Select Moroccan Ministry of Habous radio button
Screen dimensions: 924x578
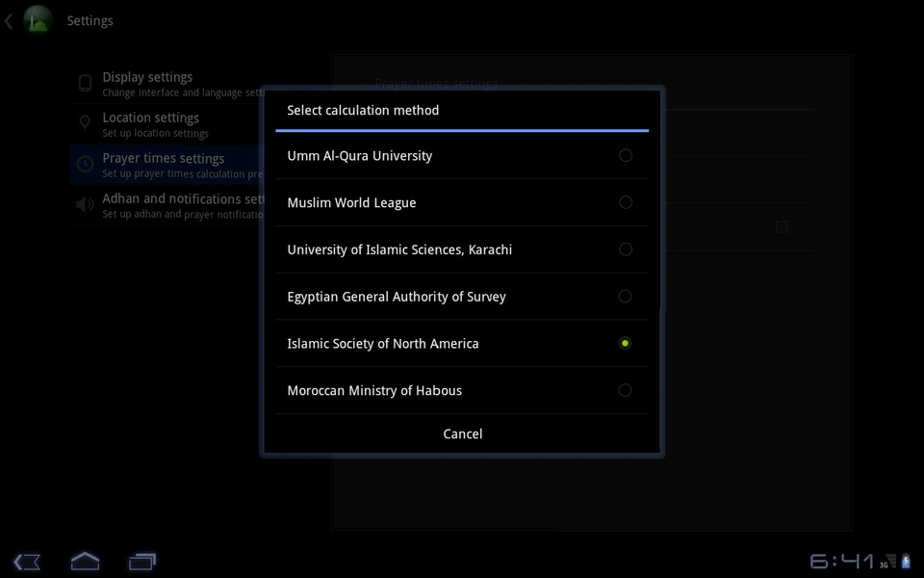pyautogui.click(x=626, y=390)
